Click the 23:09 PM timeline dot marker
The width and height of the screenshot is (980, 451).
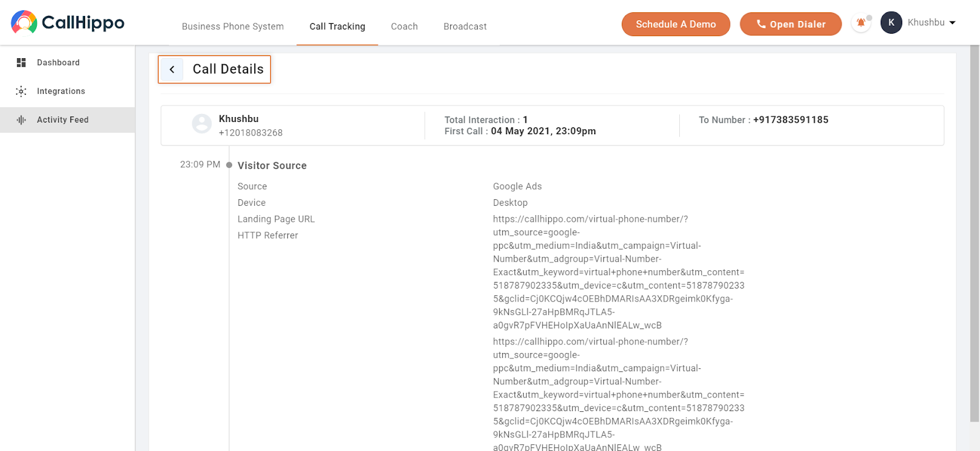tap(229, 165)
